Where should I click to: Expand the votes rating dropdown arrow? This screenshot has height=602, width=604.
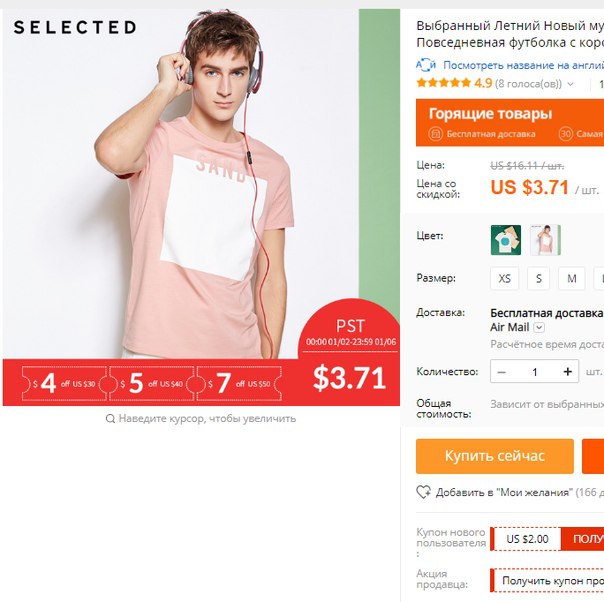[x=570, y=84]
